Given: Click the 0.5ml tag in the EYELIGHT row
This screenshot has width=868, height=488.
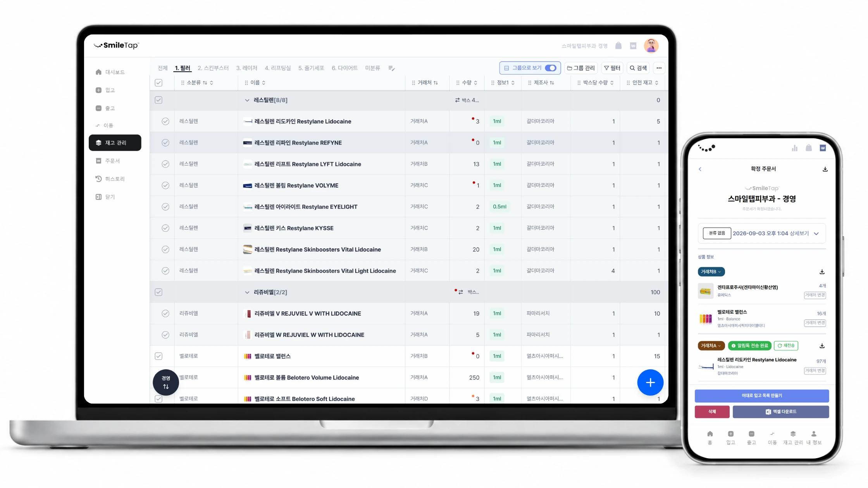Looking at the screenshot, I should (x=499, y=207).
